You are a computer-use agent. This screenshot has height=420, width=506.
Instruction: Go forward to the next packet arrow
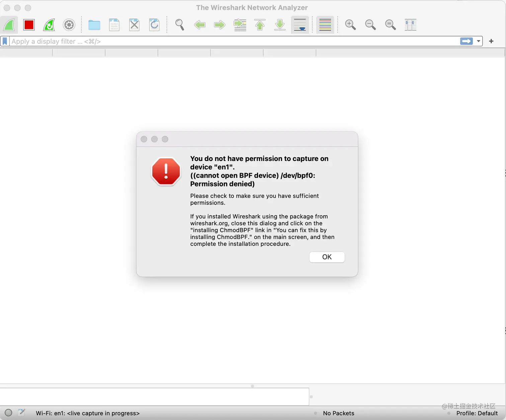[220, 25]
